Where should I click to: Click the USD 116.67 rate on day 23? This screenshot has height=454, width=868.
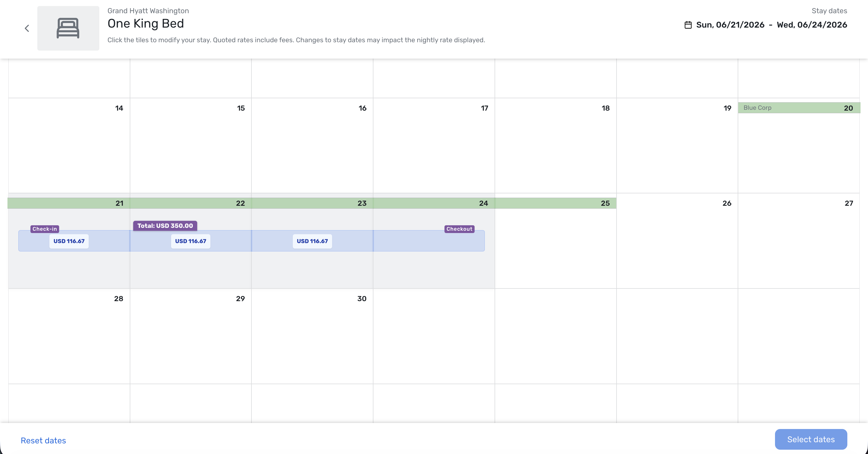tap(312, 241)
